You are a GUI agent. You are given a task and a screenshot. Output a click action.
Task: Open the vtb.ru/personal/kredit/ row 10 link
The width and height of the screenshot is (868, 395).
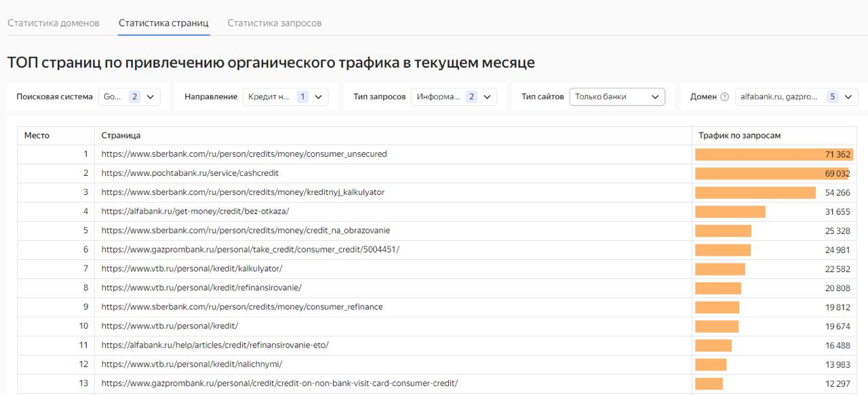click(170, 326)
